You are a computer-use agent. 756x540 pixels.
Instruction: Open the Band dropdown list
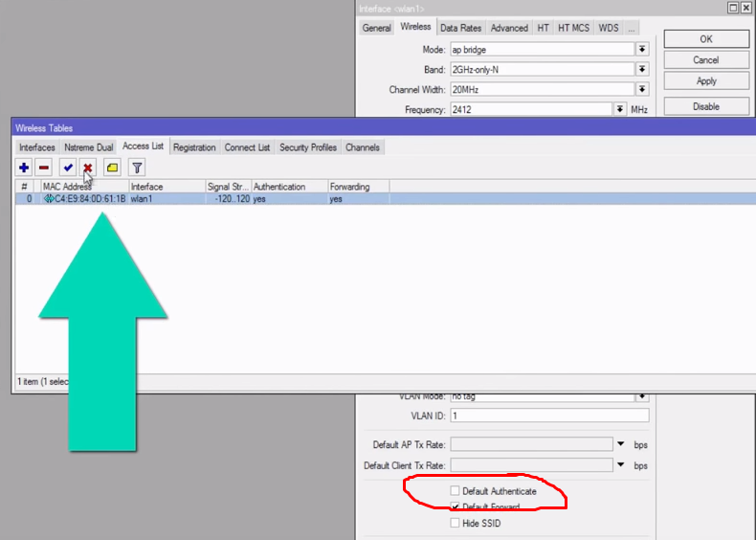tap(642, 70)
